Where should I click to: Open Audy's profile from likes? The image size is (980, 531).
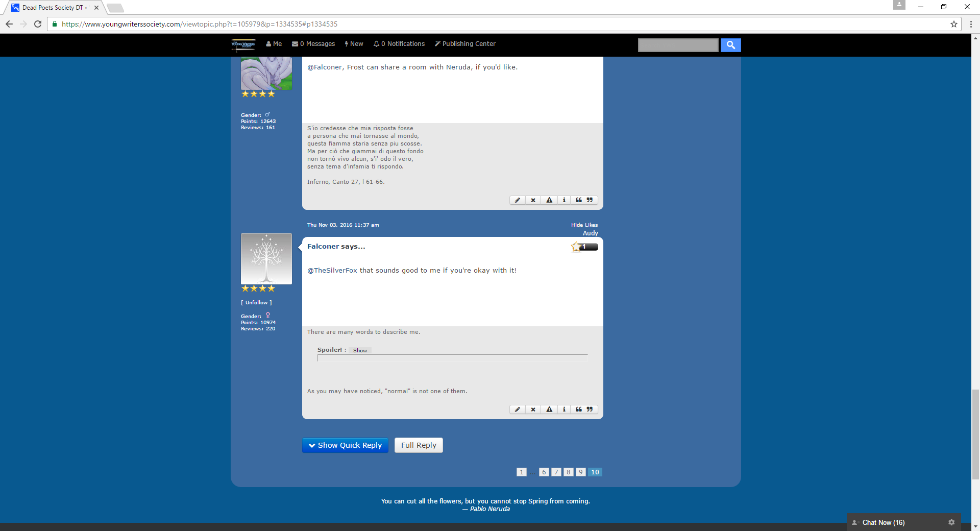(x=591, y=233)
